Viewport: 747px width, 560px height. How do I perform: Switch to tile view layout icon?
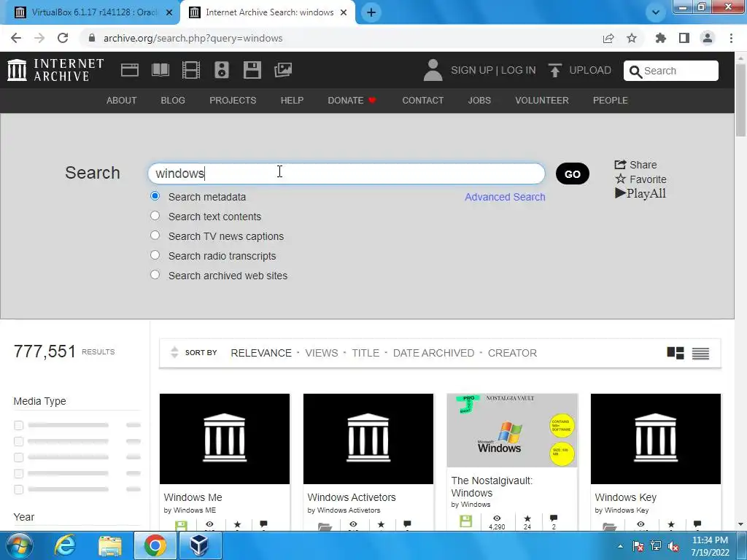(676, 353)
